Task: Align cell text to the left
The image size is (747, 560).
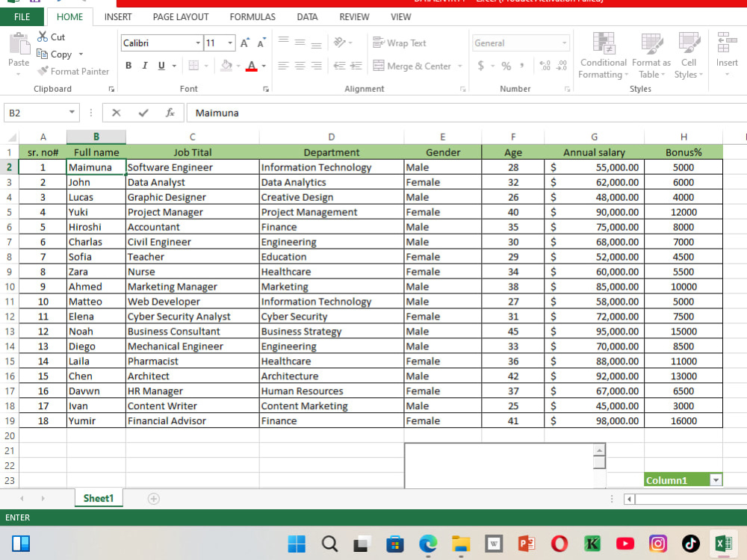Action: 283,65
